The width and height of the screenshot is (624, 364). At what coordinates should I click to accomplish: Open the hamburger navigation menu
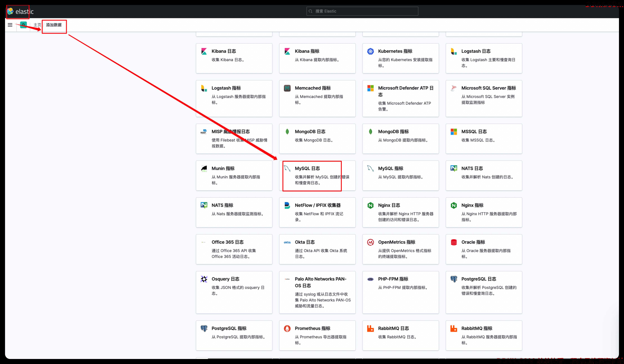[10, 25]
